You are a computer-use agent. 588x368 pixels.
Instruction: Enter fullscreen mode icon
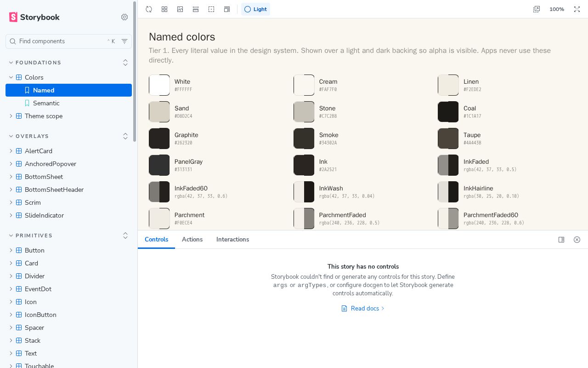pos(577,9)
